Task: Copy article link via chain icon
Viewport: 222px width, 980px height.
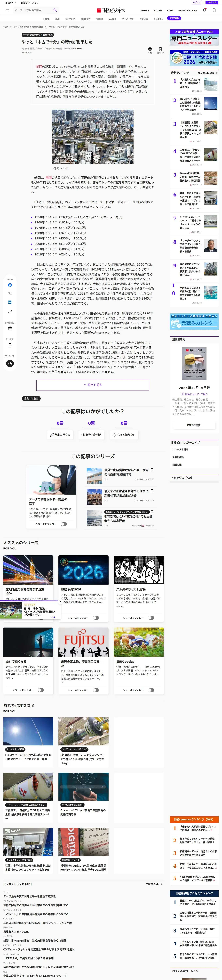Action: (x=10, y=312)
